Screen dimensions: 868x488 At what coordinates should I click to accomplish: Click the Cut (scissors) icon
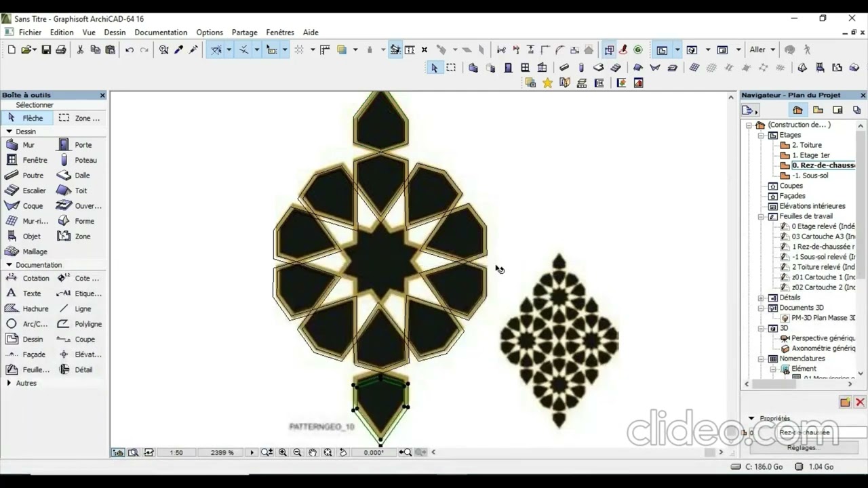pos(80,49)
